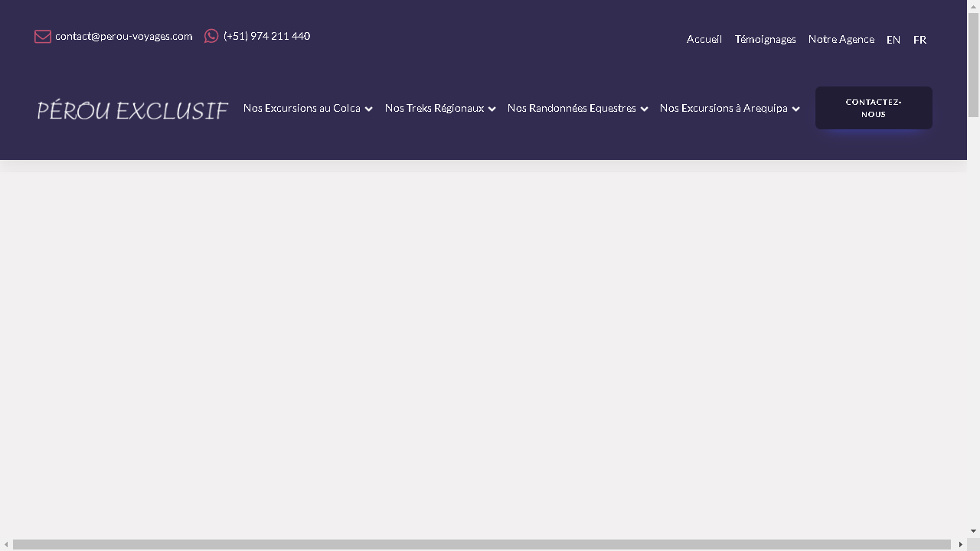Viewport: 980px width, 551px height.
Task: Expand the Nos Randonnées Equestres chevron
Action: (644, 109)
